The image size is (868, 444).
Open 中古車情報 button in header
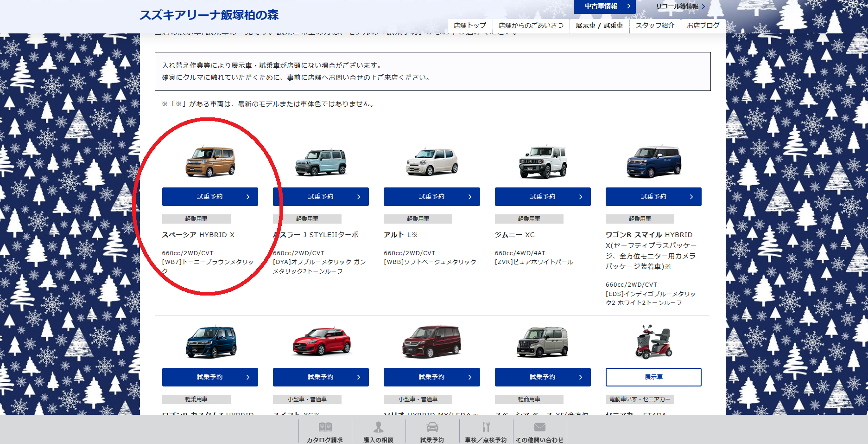click(604, 6)
